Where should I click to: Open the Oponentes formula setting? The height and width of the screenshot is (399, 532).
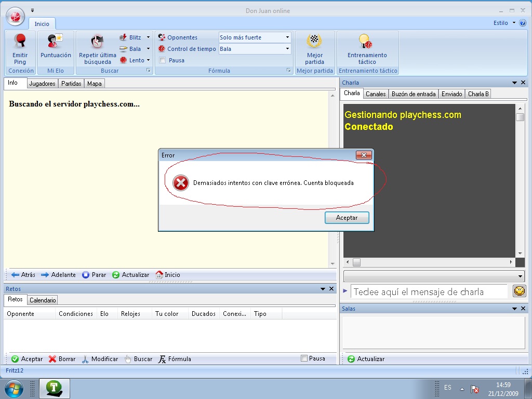[178, 37]
